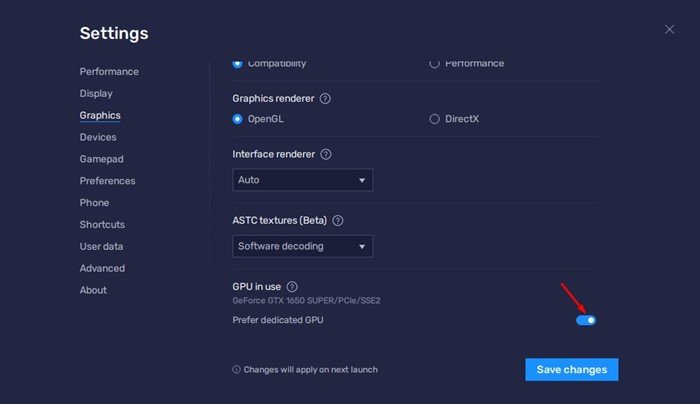Open the Advanced settings section

[x=102, y=268]
